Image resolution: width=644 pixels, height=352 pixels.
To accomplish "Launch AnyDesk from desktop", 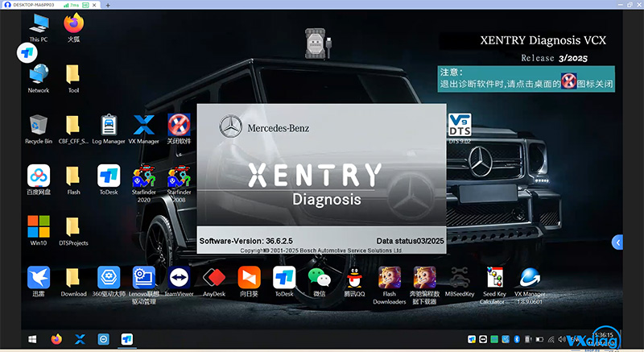I will coord(214,281).
